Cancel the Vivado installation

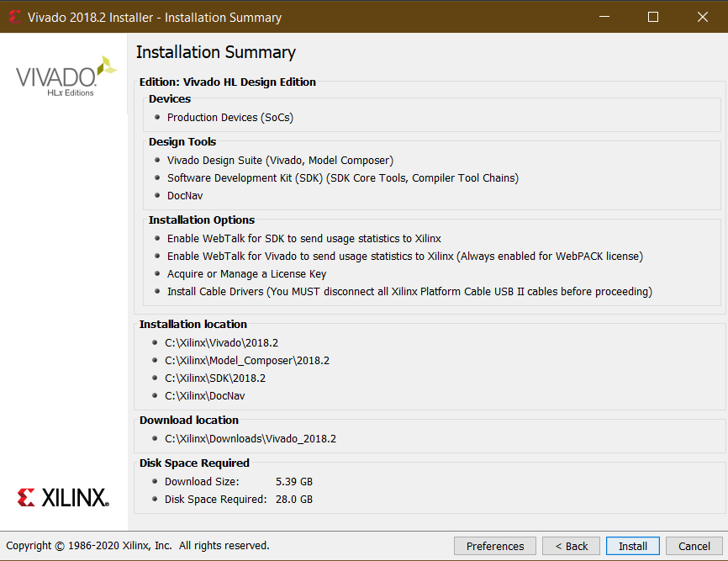coord(694,546)
